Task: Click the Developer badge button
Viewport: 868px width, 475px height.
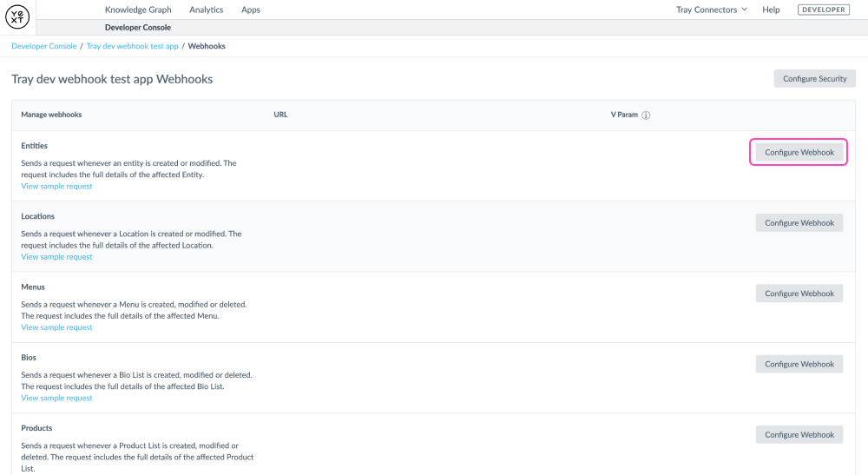Action: (x=823, y=10)
